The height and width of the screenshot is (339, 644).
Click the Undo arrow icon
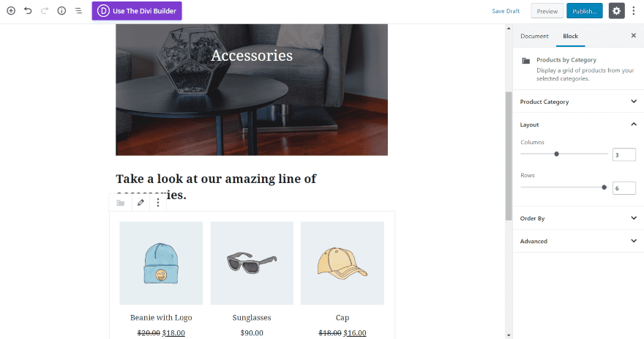28,11
